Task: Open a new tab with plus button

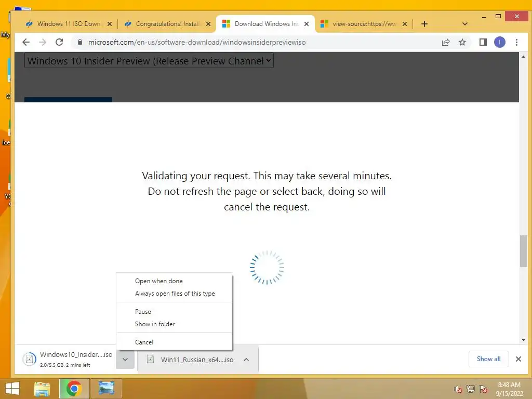Action: pyautogui.click(x=424, y=24)
